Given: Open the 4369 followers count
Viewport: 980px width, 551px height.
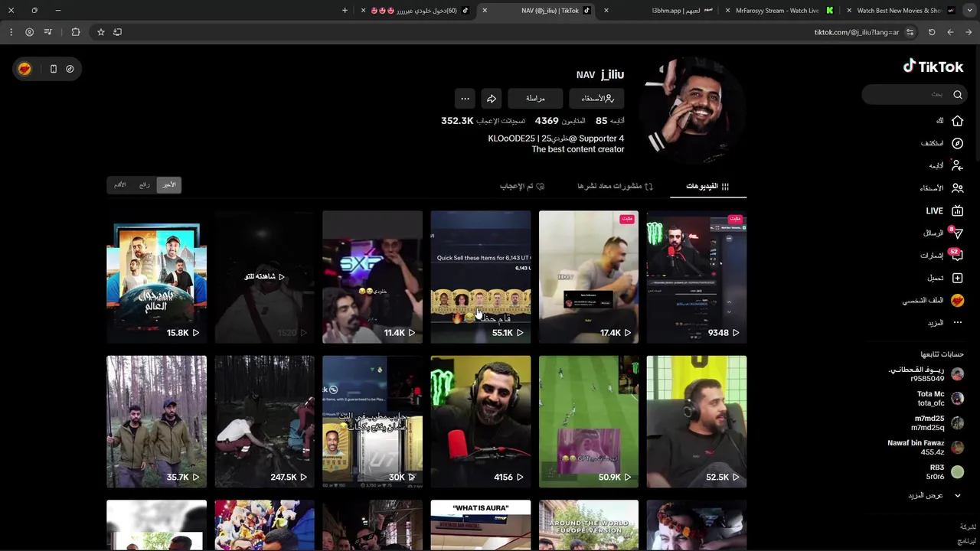Looking at the screenshot, I should click(560, 121).
